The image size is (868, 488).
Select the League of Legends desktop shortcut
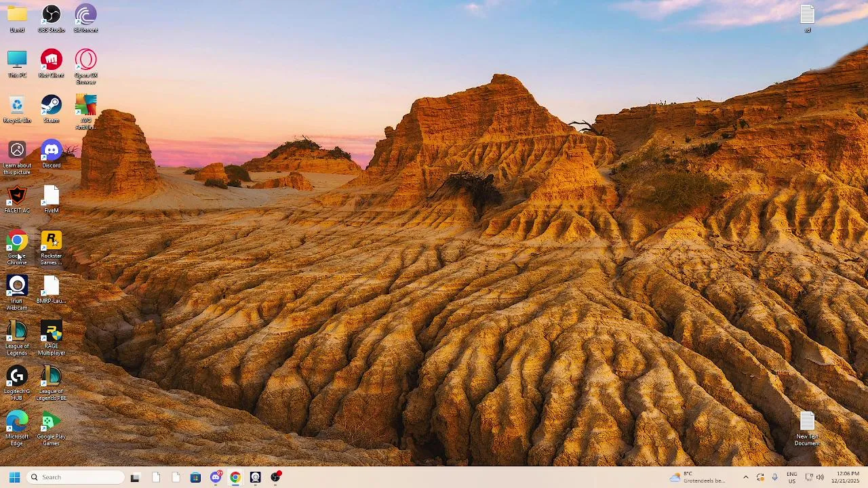coord(17,339)
